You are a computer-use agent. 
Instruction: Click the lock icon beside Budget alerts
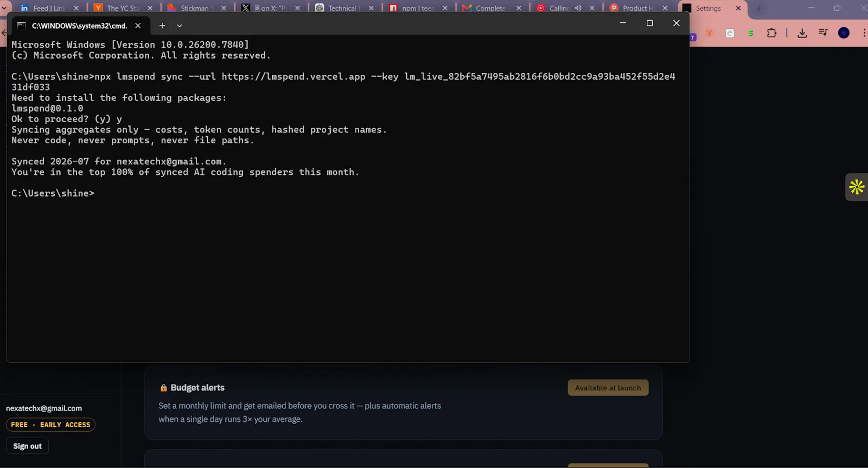163,388
